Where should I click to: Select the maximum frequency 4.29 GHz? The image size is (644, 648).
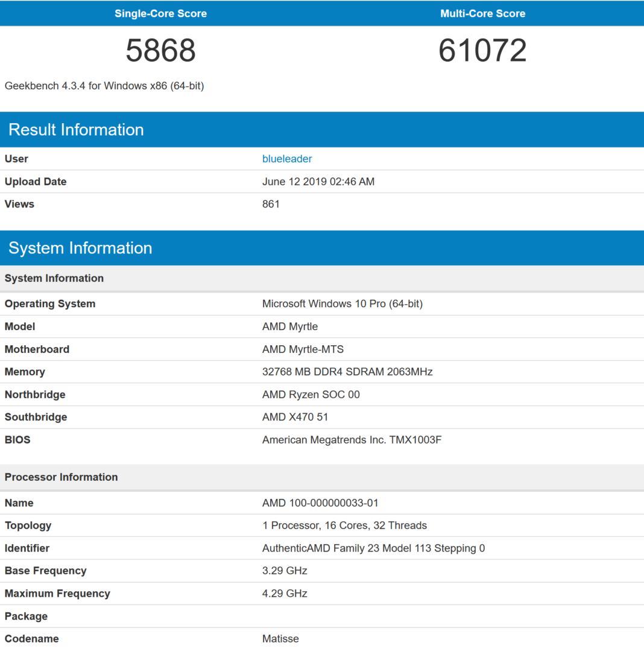click(284, 594)
